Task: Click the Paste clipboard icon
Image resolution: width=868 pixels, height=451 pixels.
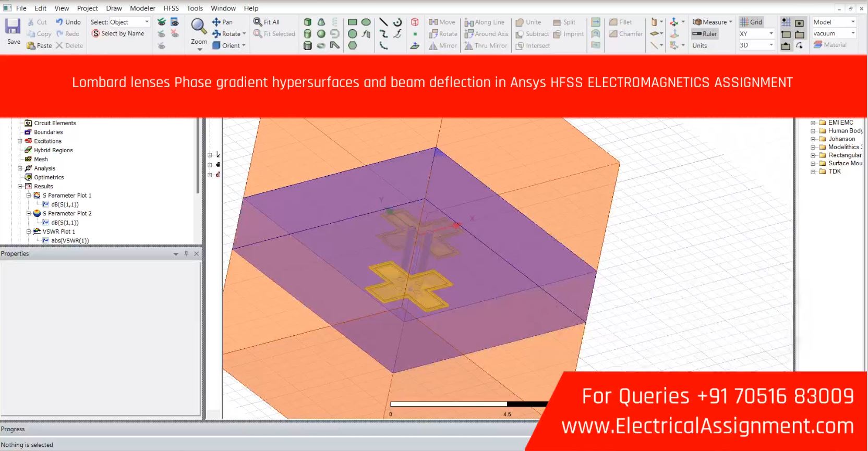Action: coord(31,45)
